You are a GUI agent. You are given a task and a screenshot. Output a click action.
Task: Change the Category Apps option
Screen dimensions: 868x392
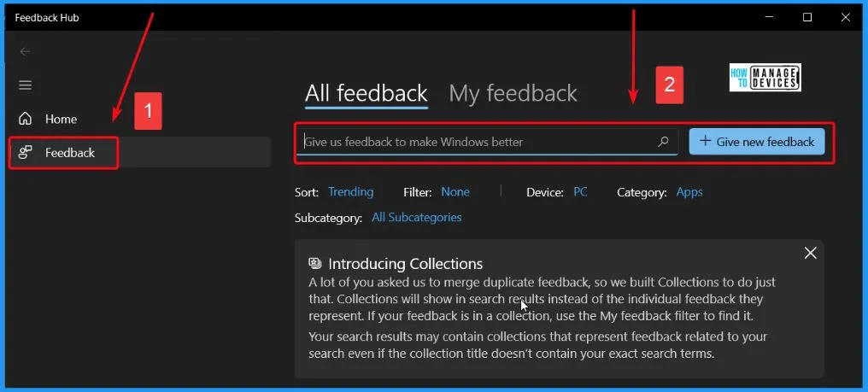689,192
